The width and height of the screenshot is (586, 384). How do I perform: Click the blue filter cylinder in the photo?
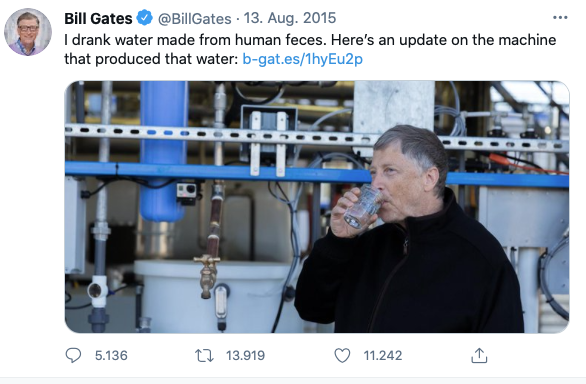point(164,151)
